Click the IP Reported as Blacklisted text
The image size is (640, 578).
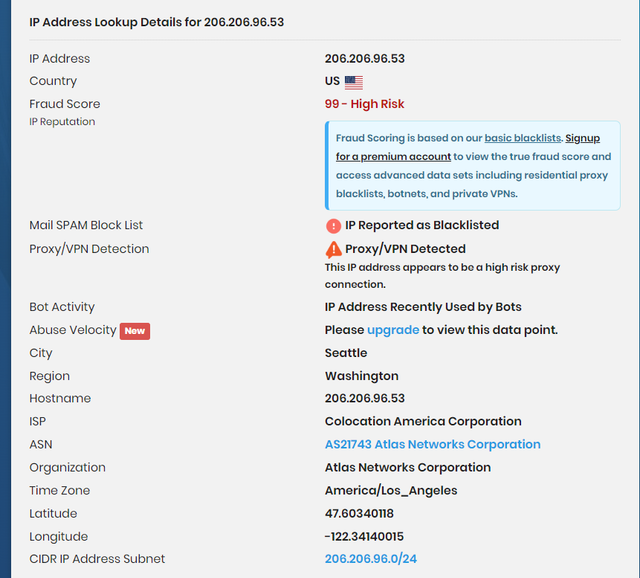point(422,225)
